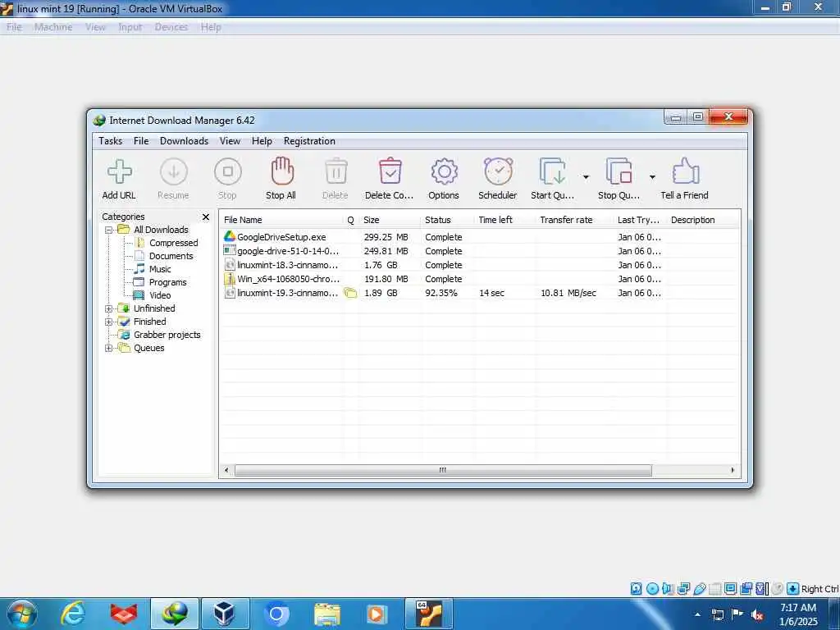Click the 10.81 MB/sec transfer rate cell

(x=568, y=293)
